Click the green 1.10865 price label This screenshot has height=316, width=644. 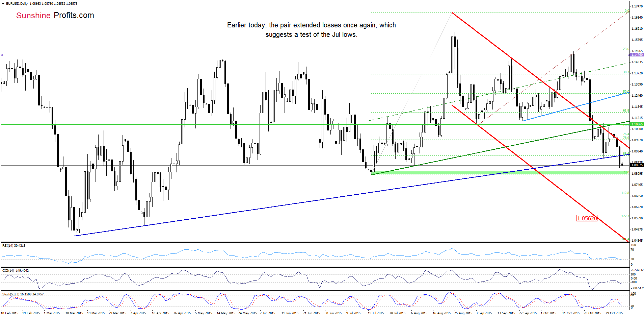[637, 124]
